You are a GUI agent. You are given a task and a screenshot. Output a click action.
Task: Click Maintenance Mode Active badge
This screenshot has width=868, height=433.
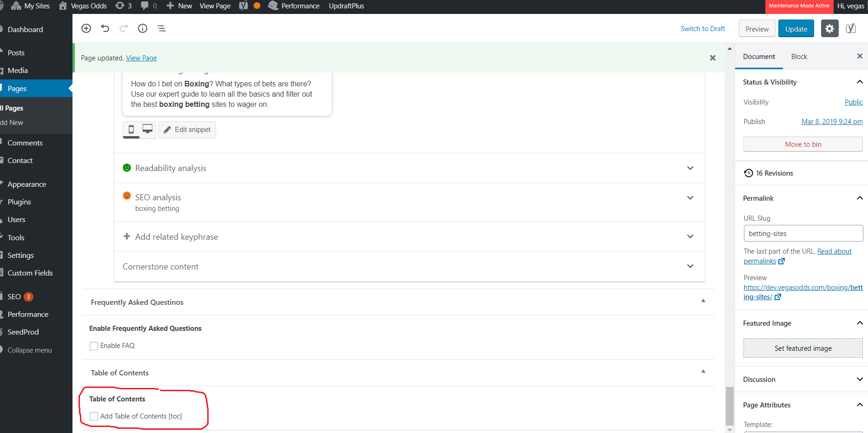pyautogui.click(x=799, y=6)
